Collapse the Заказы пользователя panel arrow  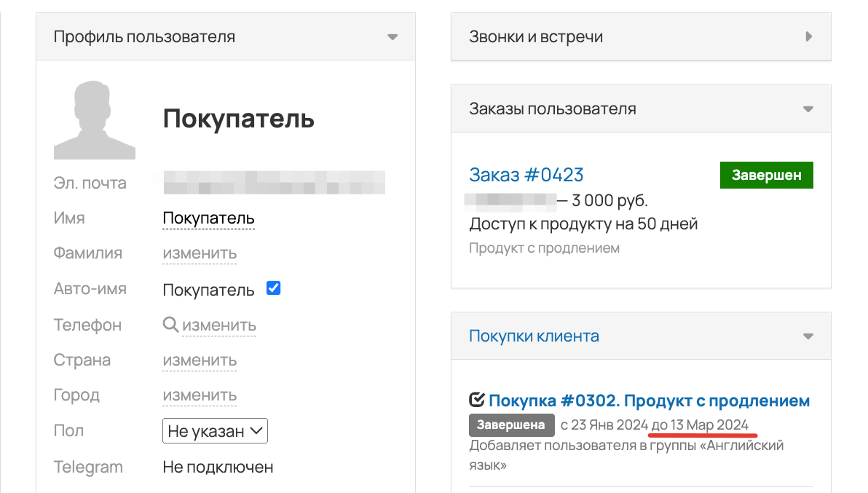(x=808, y=109)
